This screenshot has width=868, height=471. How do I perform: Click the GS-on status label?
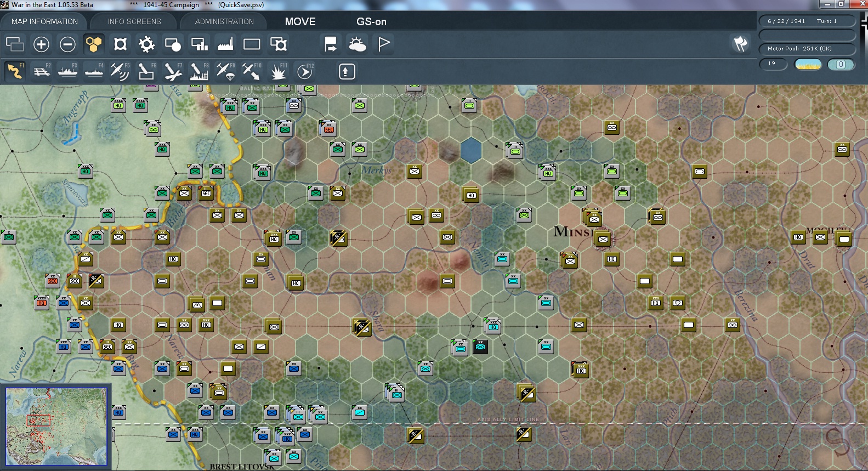click(371, 21)
